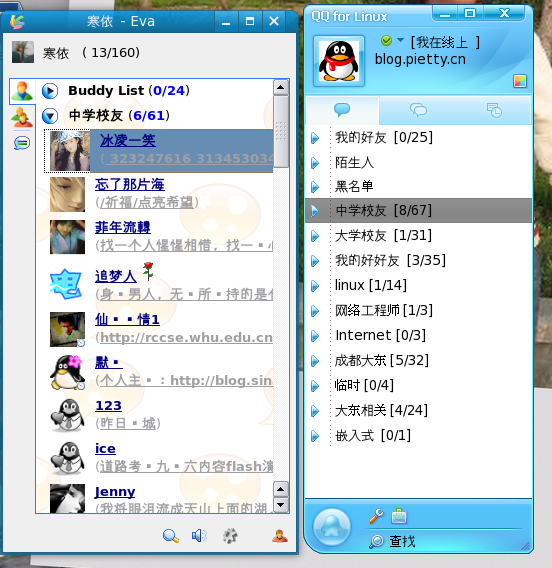Select contact 忘了那片海 in Eva

[x=130, y=184]
